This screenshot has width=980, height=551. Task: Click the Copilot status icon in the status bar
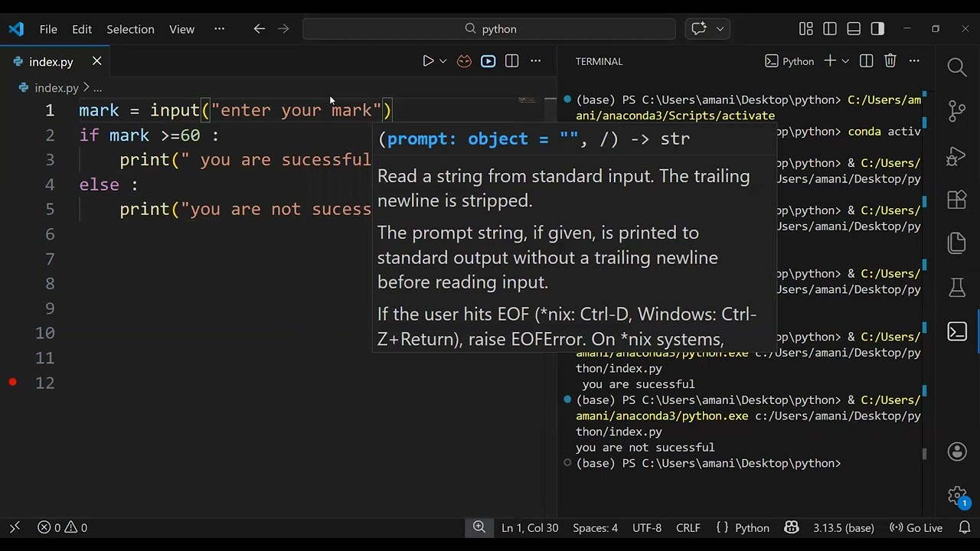(792, 528)
